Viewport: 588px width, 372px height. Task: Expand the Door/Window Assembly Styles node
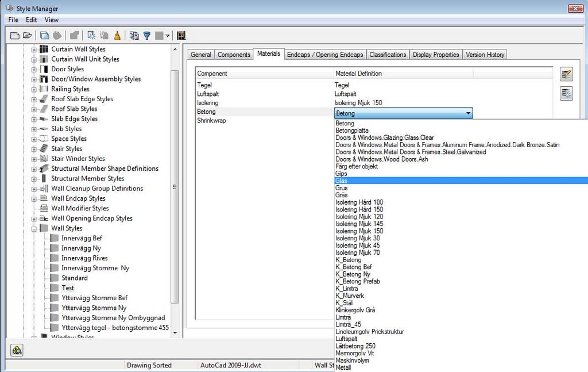(x=34, y=79)
